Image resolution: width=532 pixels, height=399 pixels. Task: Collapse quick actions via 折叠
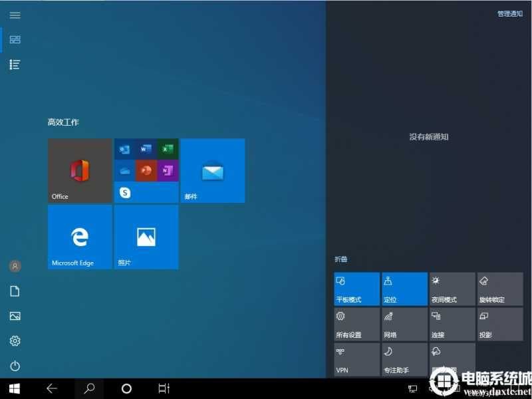tap(341, 259)
